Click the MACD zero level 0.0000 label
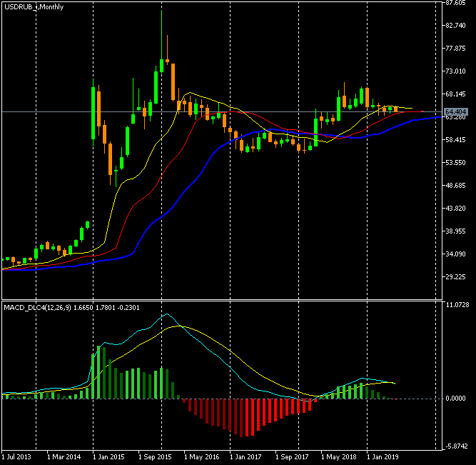This screenshot has height=465, width=476. point(455,399)
